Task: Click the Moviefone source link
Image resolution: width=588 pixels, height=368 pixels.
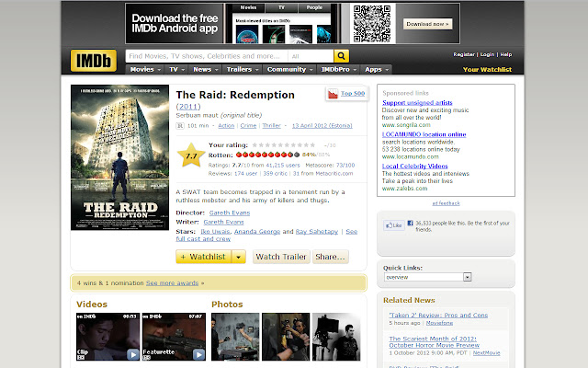Action: pos(439,323)
